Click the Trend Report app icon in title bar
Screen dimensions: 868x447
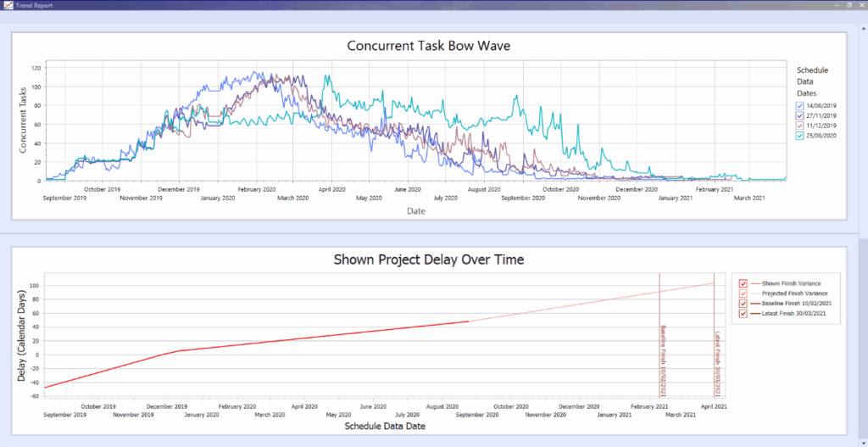pos(6,5)
